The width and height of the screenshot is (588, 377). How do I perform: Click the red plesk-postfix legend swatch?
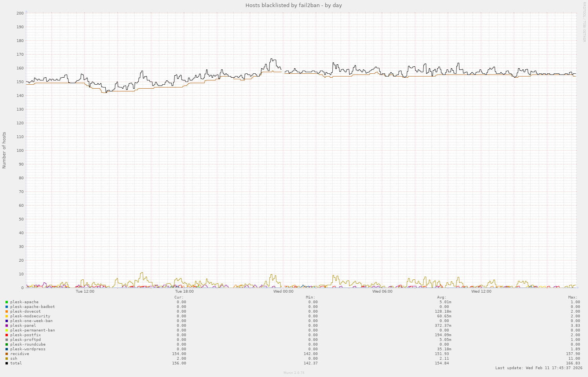[x=7, y=335]
